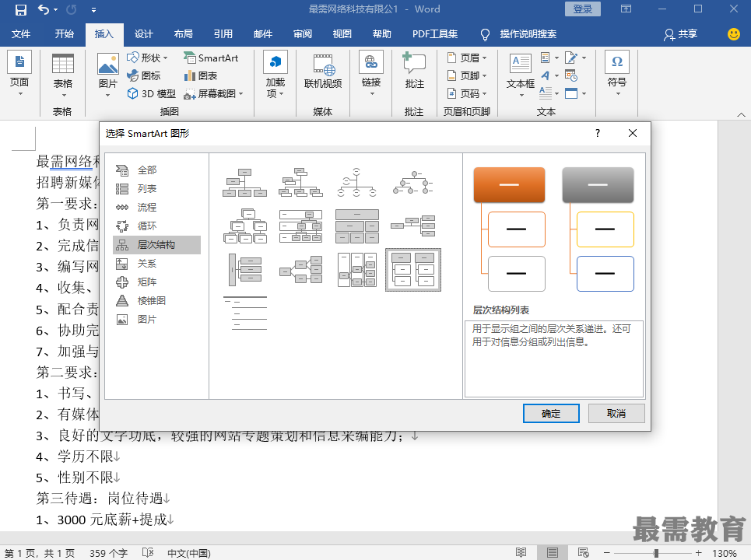Open the 加载项 add-ins menu
The width and height of the screenshot is (751, 560).
275,74
